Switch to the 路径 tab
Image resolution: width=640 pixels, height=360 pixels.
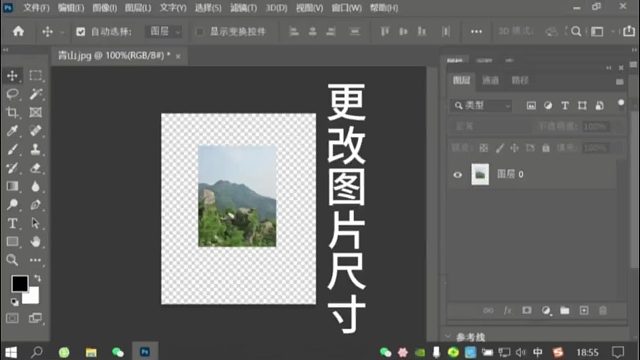coord(520,80)
